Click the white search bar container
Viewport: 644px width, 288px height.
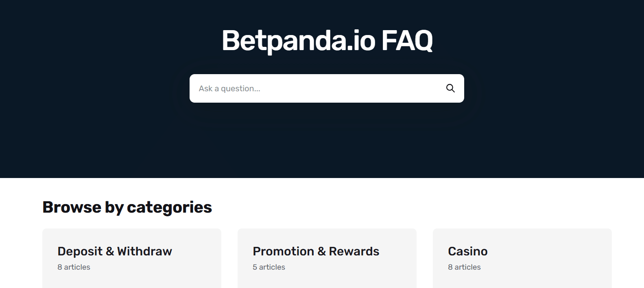327,88
